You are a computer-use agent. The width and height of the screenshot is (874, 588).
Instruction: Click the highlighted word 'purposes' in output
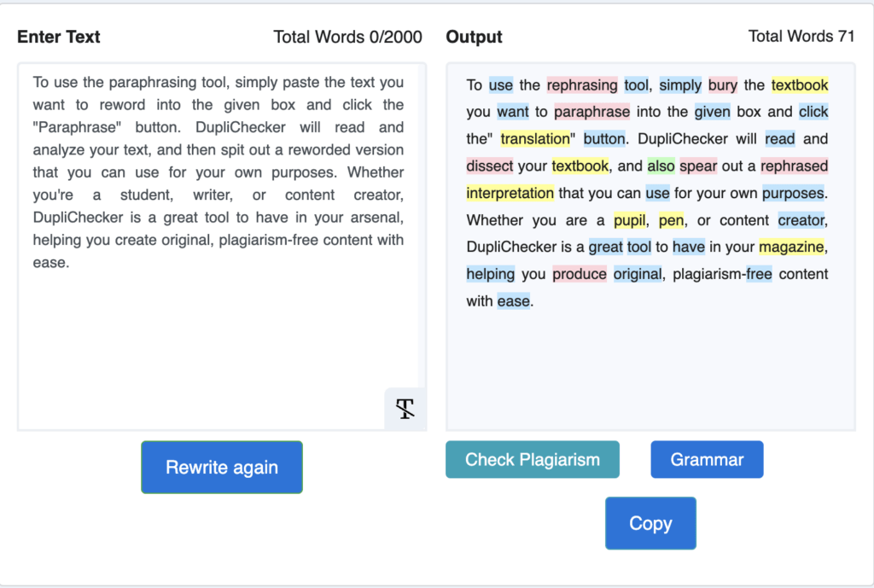pos(793,193)
